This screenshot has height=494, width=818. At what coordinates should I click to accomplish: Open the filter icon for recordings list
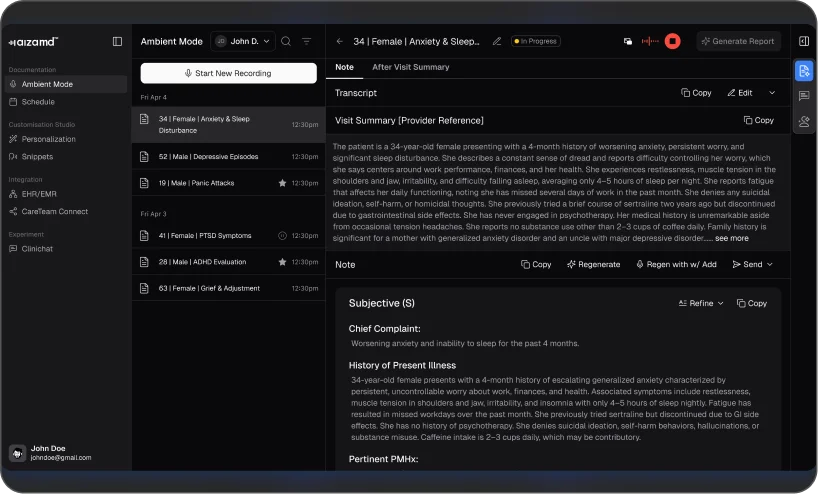pos(307,41)
